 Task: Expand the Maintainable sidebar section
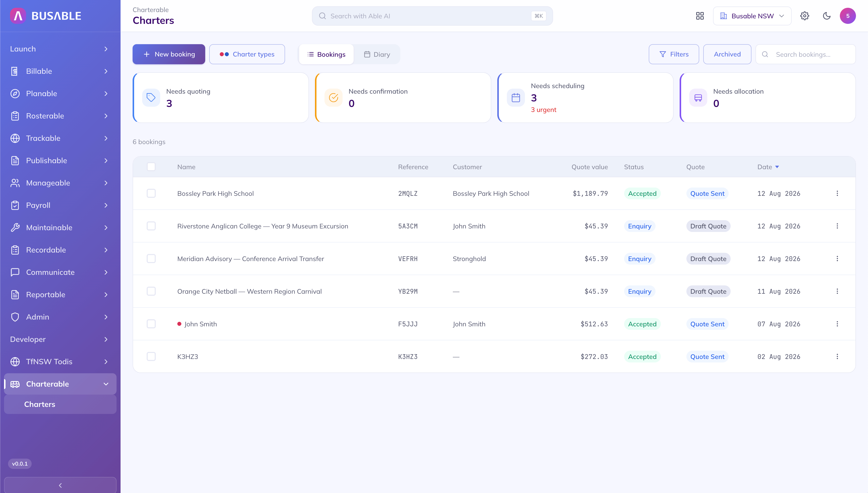tap(60, 227)
